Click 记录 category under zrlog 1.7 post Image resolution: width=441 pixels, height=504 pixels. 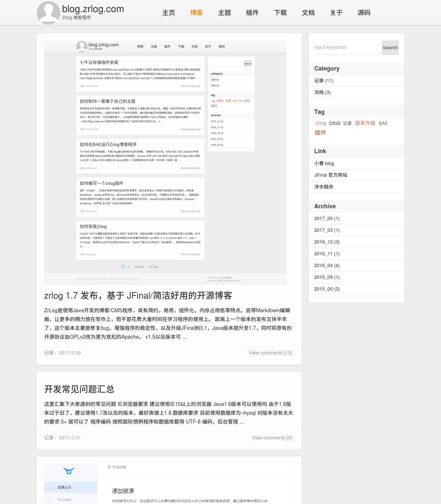point(49,353)
